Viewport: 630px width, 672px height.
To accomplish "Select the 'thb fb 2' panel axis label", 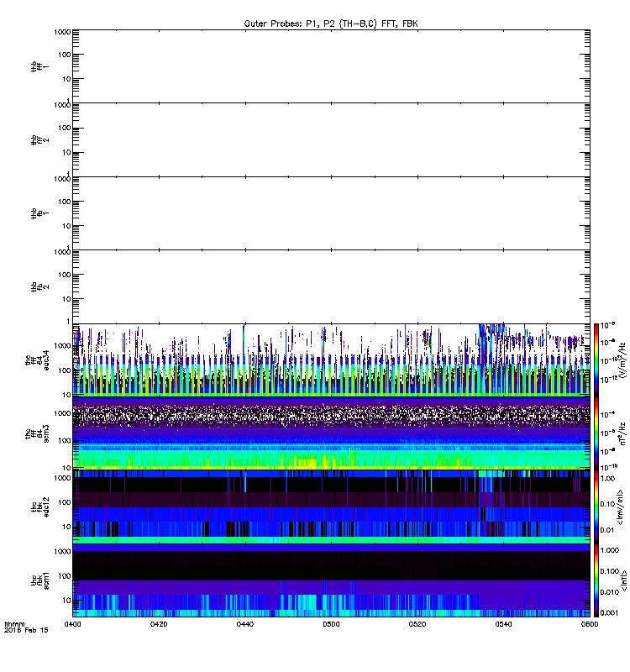I will 39,286.
